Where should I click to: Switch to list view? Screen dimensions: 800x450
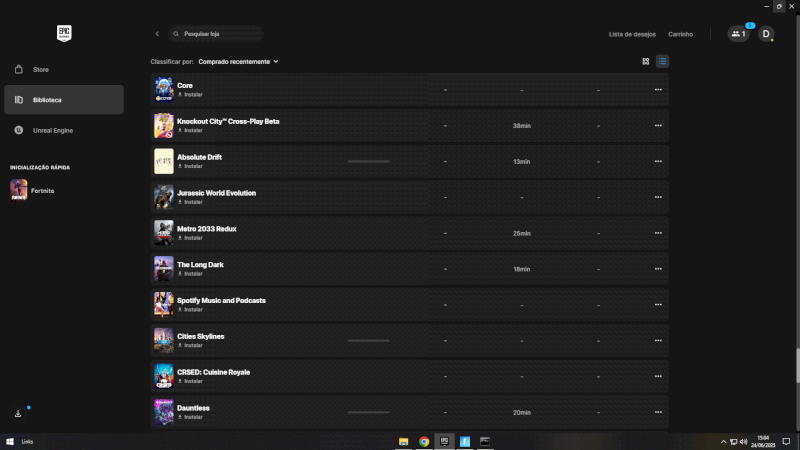coord(662,61)
